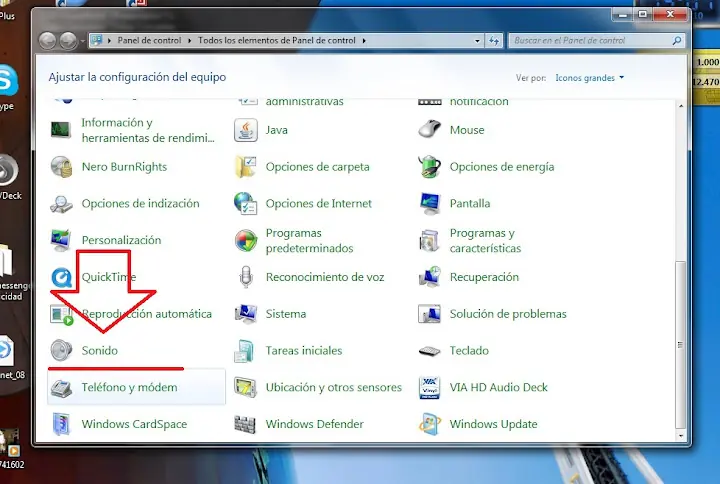Click the Solución de problemas icon

coord(429,314)
